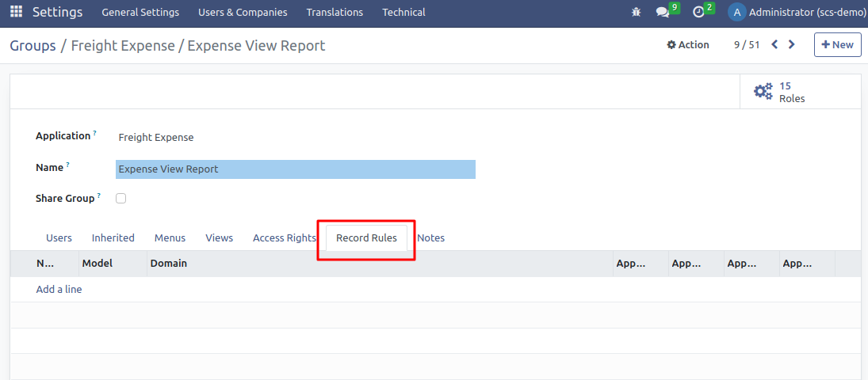Click the Application help question mark
The height and width of the screenshot is (380, 868).
point(94,133)
